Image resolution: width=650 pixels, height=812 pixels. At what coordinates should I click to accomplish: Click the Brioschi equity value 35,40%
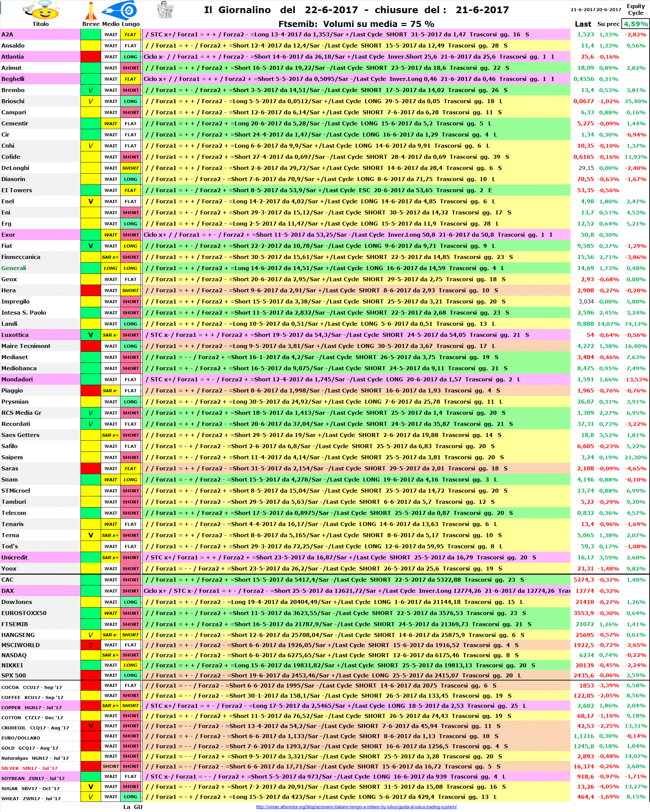(x=636, y=101)
